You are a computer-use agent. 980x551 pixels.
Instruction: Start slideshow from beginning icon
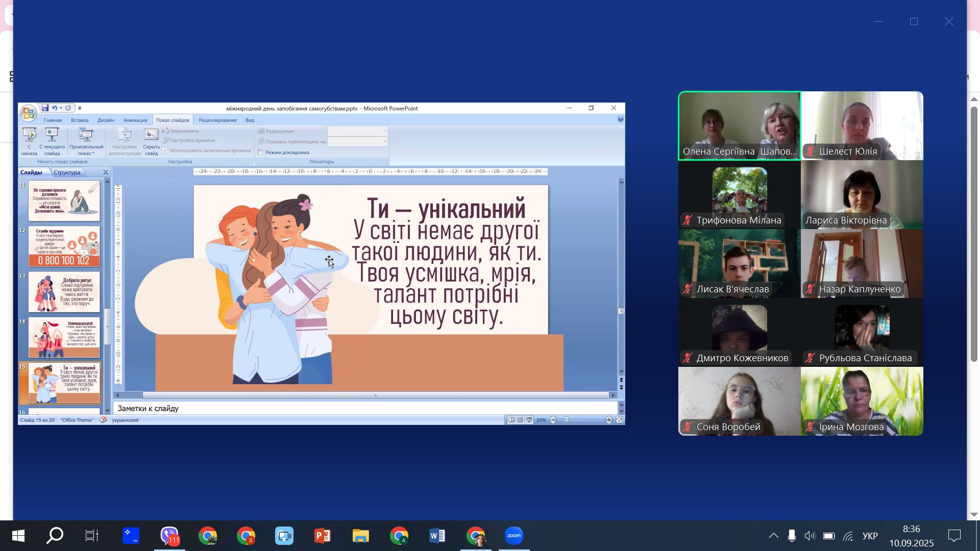click(x=29, y=136)
